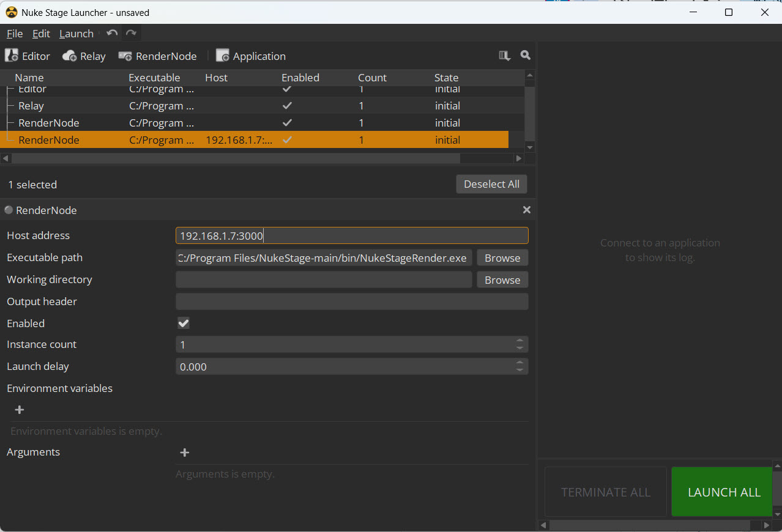
Task: Click the Deselect All button
Action: tap(491, 184)
